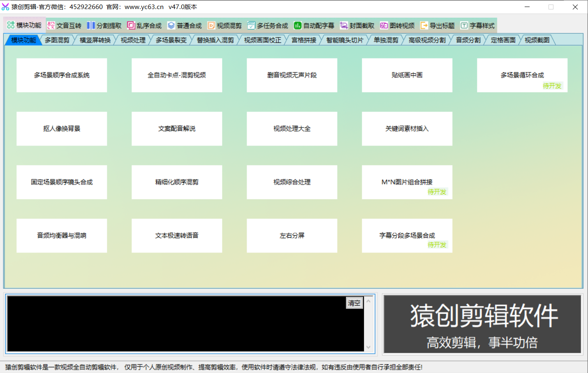Click the 普通合成 layers icon
This screenshot has height=373, width=588.
tap(171, 25)
